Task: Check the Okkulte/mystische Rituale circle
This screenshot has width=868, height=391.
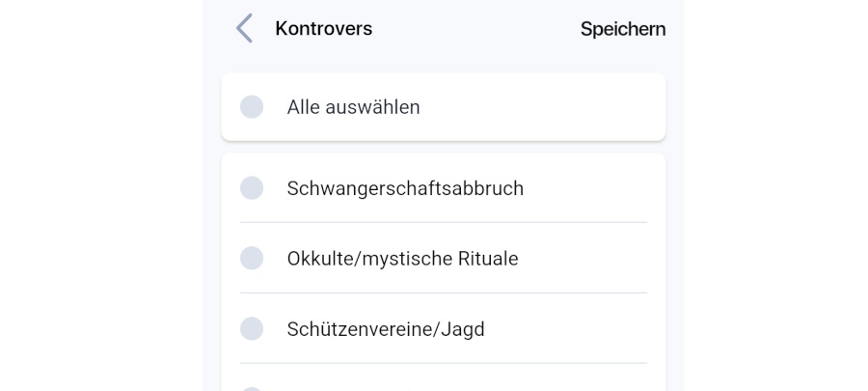Action: pyautogui.click(x=252, y=259)
